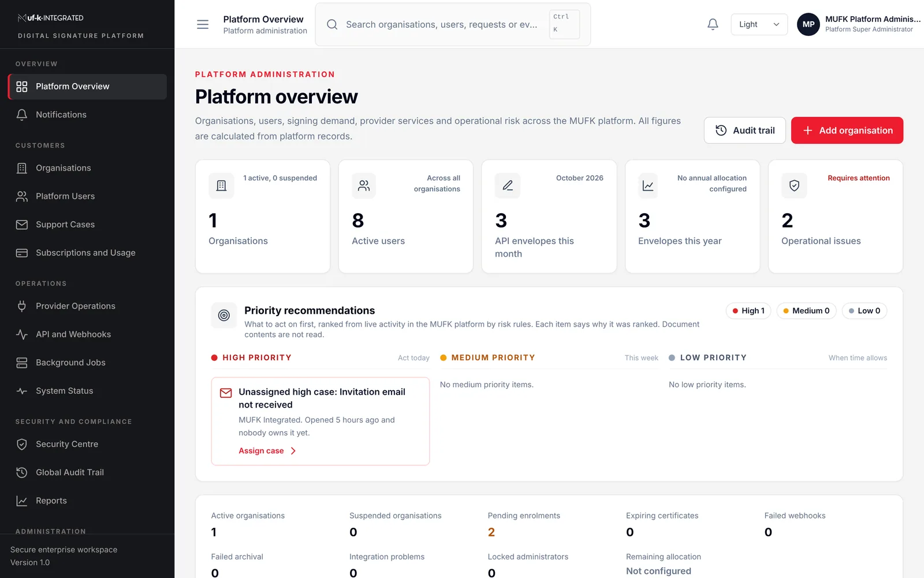
Task: Click the Requires attention label
Action: click(858, 178)
